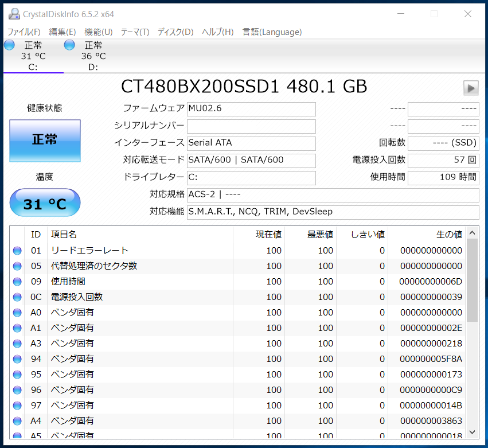The width and height of the screenshot is (488, 448).
Task: Open the 機能(U) menu
Action: (x=99, y=32)
